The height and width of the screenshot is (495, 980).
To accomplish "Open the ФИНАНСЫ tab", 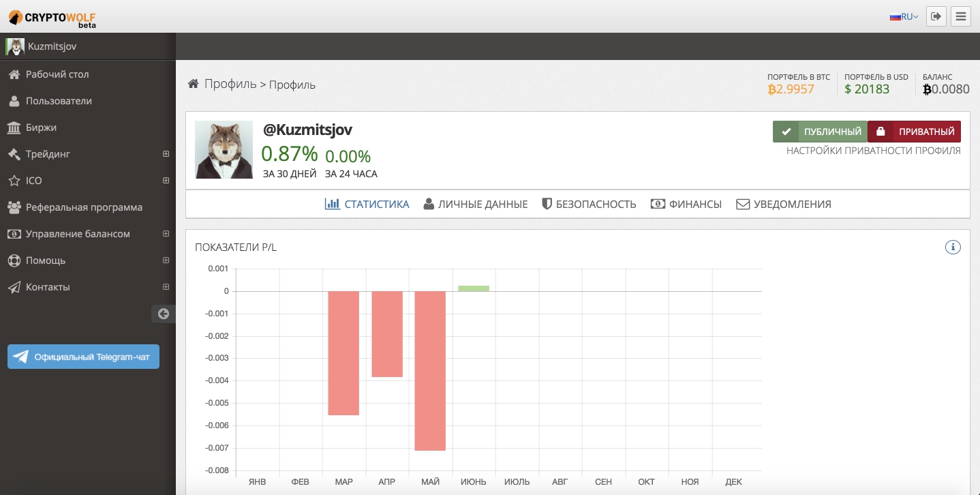I will click(686, 204).
